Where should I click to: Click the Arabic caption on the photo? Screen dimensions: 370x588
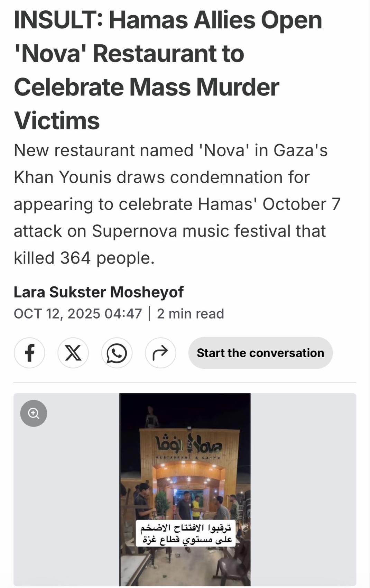(185, 533)
